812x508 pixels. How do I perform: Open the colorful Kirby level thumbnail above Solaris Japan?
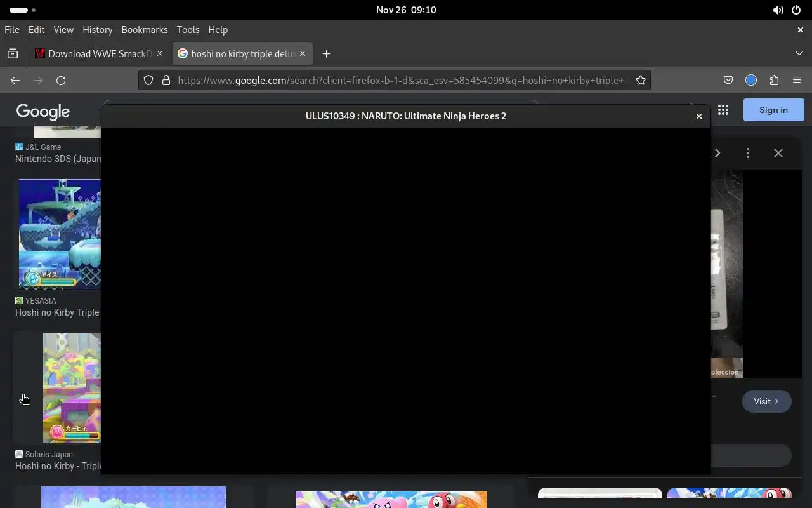72,387
